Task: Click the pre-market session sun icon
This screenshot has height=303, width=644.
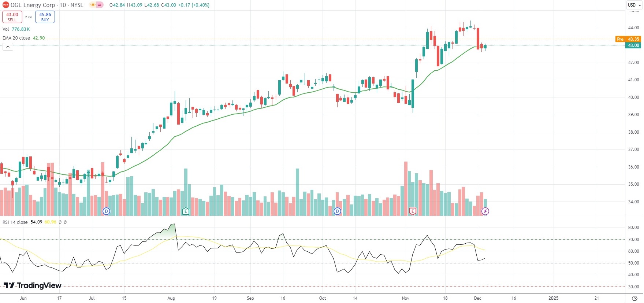Action: click(93, 5)
